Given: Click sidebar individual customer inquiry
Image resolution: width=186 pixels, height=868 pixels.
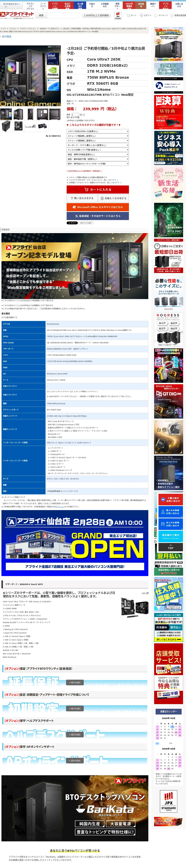Looking at the screenshot, I should point(170,512).
